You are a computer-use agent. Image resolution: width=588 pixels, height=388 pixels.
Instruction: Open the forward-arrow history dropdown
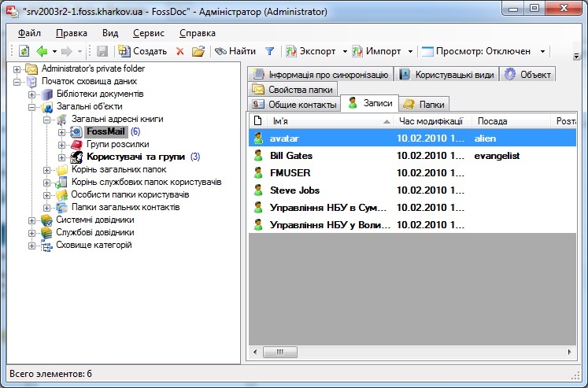tap(80, 51)
